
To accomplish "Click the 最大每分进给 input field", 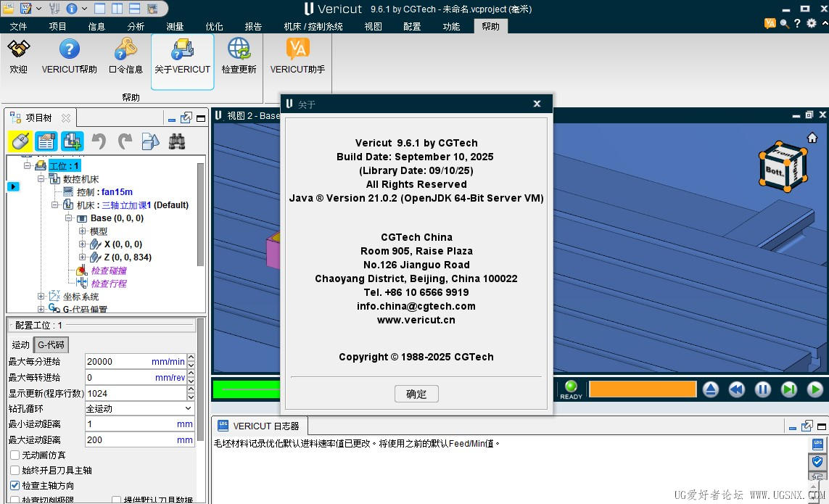I will coord(116,361).
